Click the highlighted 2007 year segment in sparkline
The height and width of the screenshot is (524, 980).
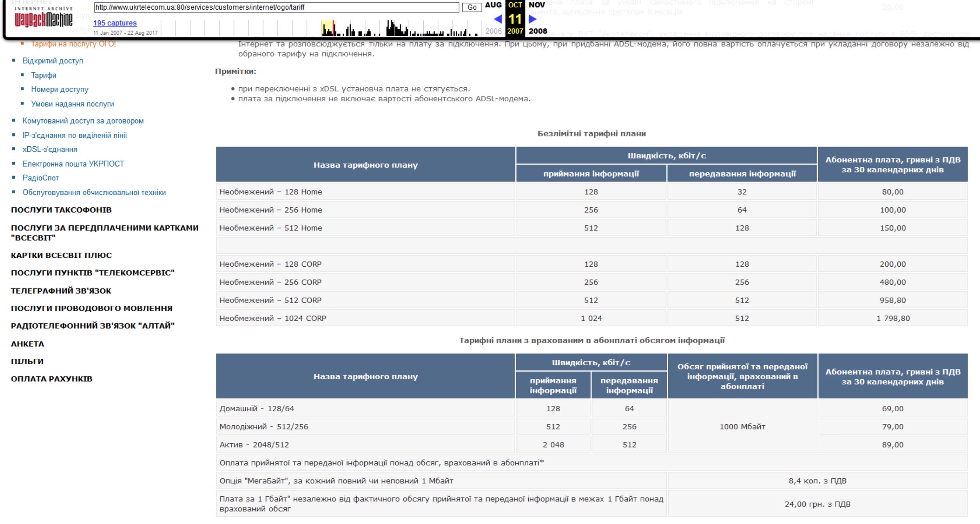click(x=328, y=28)
